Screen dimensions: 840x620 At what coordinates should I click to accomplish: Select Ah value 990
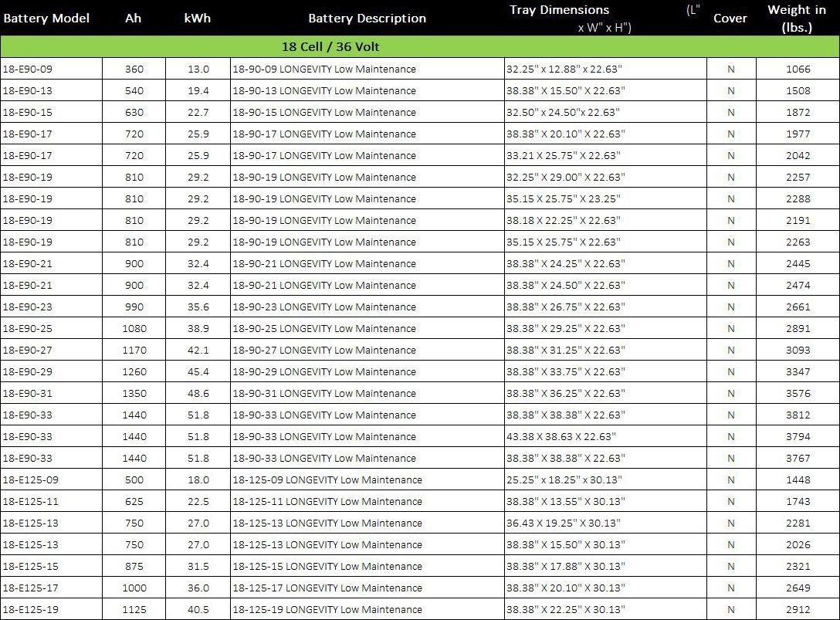[134, 307]
